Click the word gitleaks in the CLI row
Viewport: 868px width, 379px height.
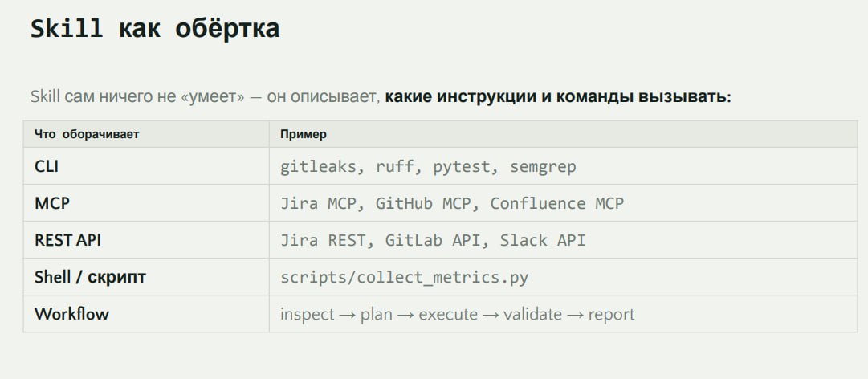click(318, 166)
